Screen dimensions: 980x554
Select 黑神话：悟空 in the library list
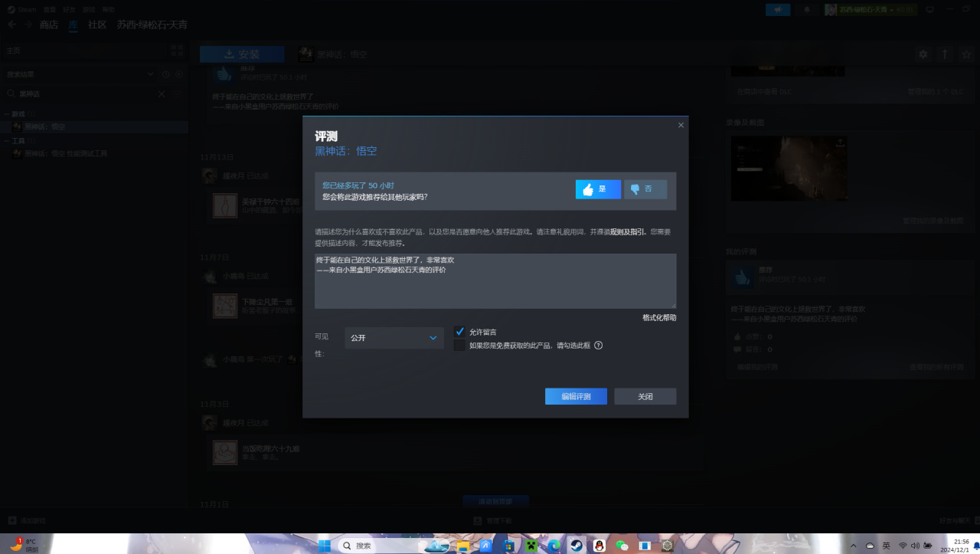coord(95,126)
